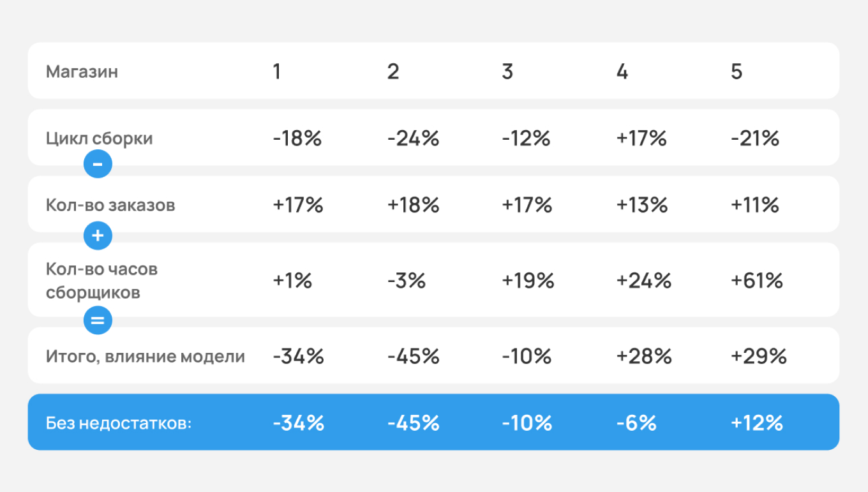Click the -21% value for store 5
Image resolution: width=868 pixels, height=492 pixels.
click(755, 138)
